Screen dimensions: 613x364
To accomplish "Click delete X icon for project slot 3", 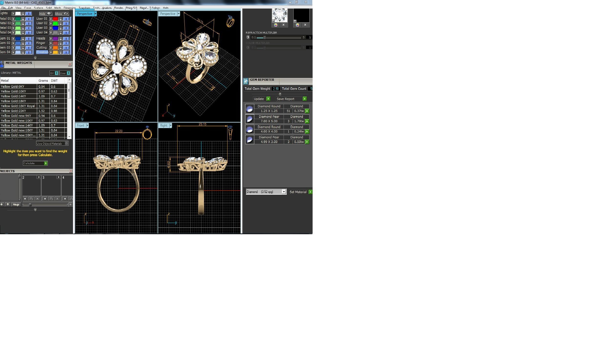I will (57, 199).
